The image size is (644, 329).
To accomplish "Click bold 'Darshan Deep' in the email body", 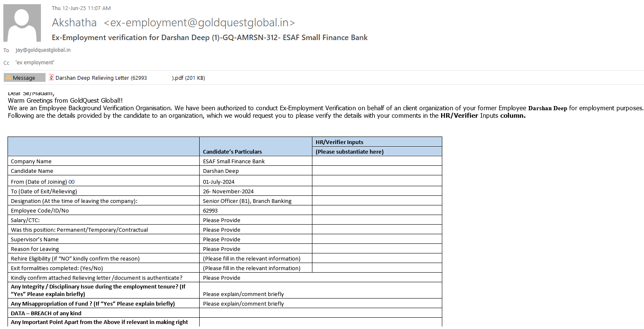I will coord(548,108).
